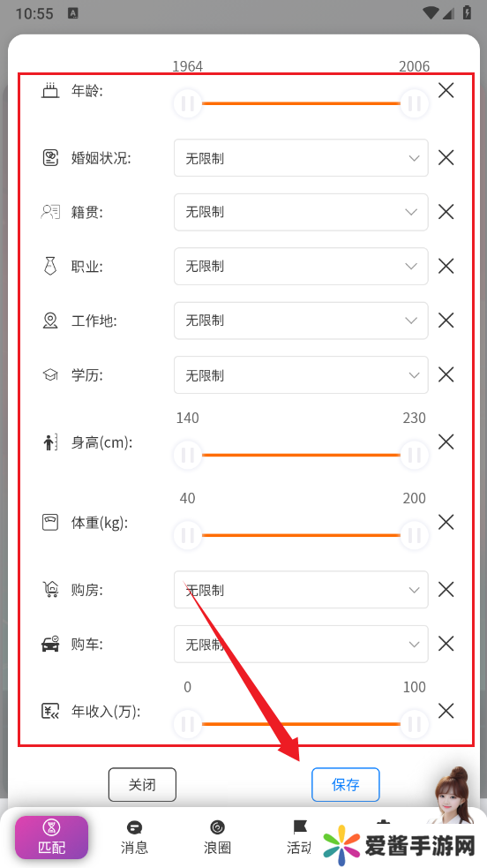Expand the 工作地 selection dropdown
This screenshot has width=487, height=868.
[x=301, y=321]
